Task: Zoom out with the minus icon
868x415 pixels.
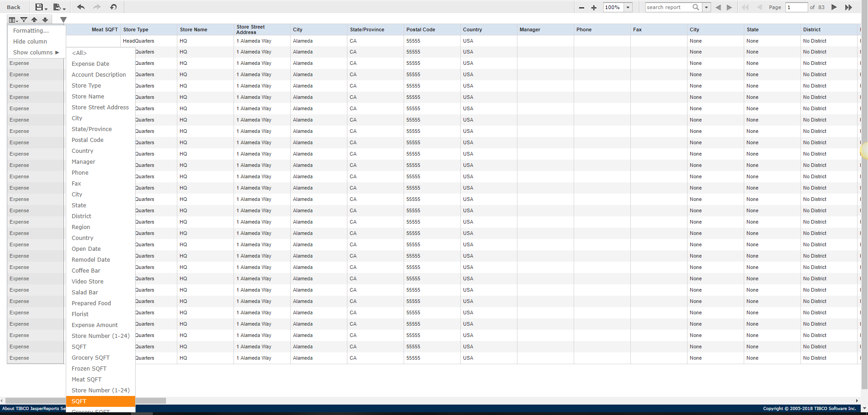Action: [x=581, y=8]
